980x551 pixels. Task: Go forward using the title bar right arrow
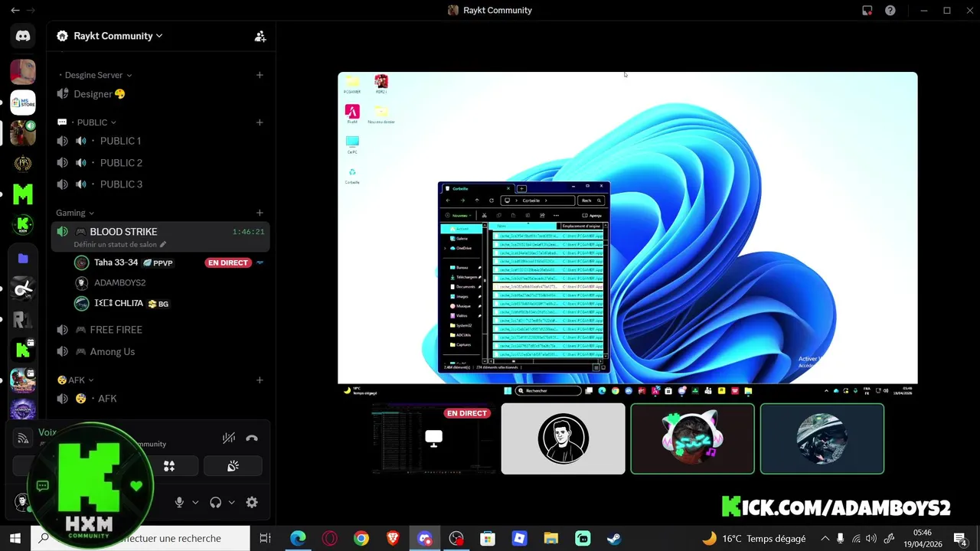click(31, 10)
